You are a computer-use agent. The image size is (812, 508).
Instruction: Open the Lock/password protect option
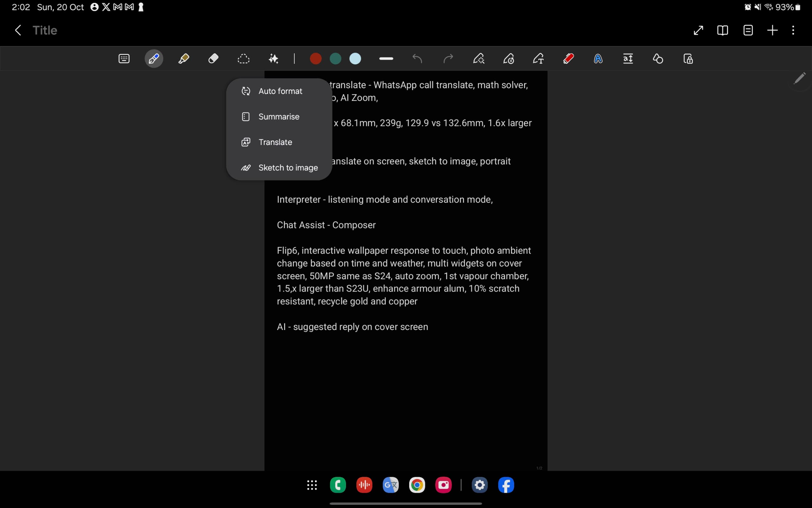click(687, 58)
